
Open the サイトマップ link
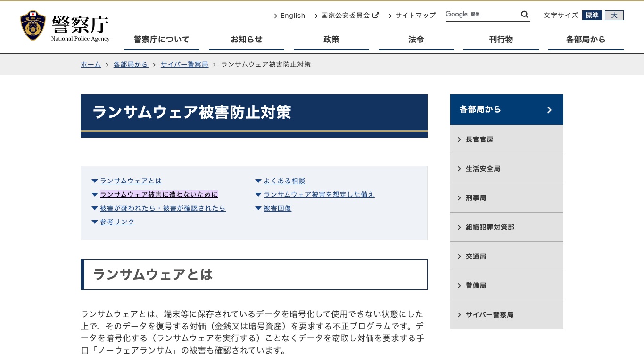415,16
